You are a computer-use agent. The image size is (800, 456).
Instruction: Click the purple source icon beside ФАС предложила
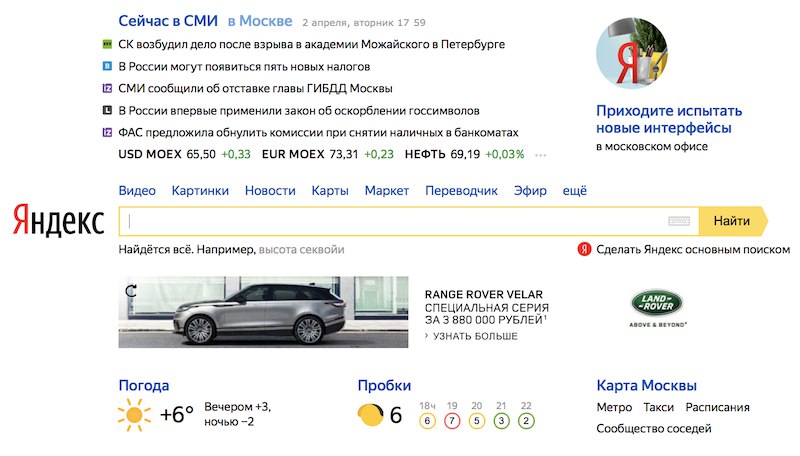(107, 133)
